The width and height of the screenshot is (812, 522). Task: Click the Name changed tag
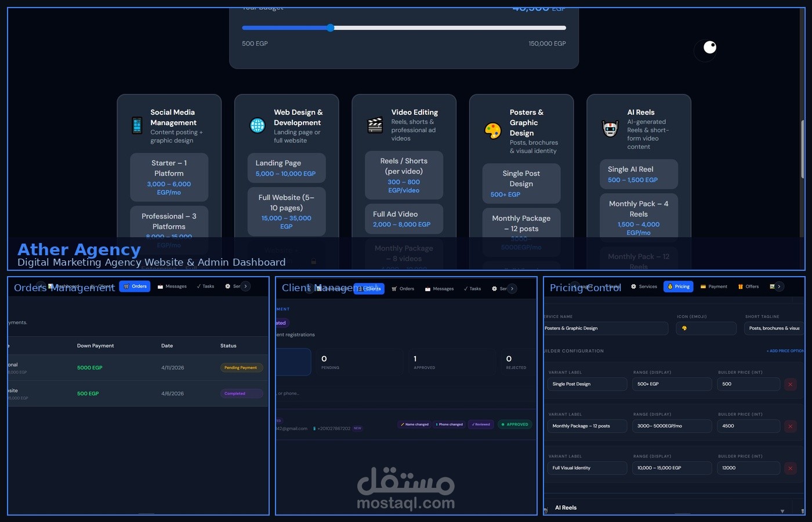pos(414,424)
